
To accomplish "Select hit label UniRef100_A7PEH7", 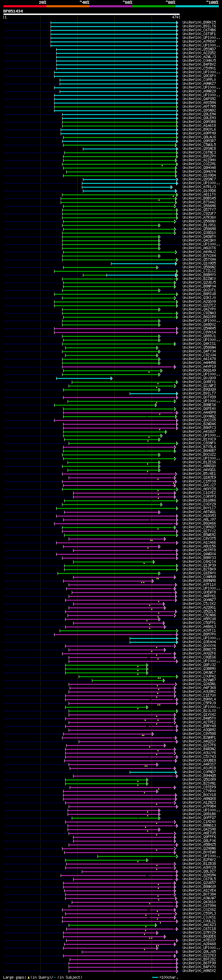I will 199,41.
